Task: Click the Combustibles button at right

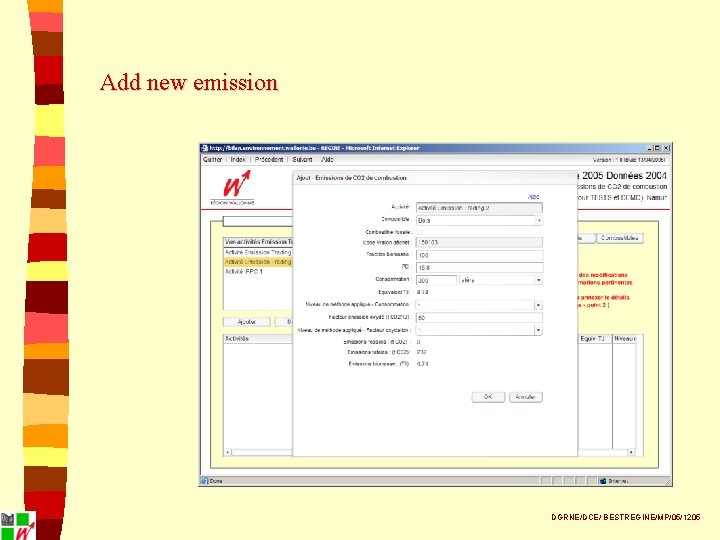Action: (619, 238)
